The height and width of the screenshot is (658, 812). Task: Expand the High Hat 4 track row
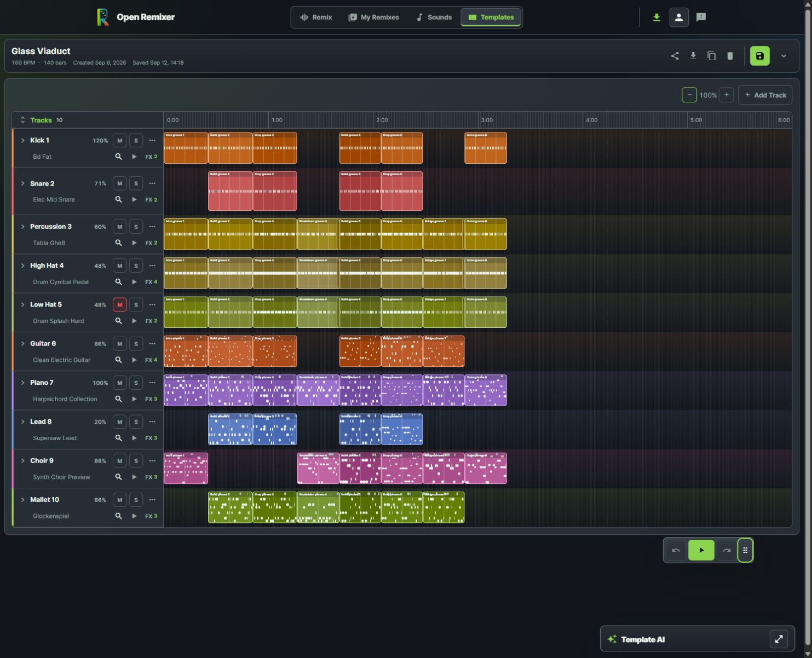click(x=22, y=265)
